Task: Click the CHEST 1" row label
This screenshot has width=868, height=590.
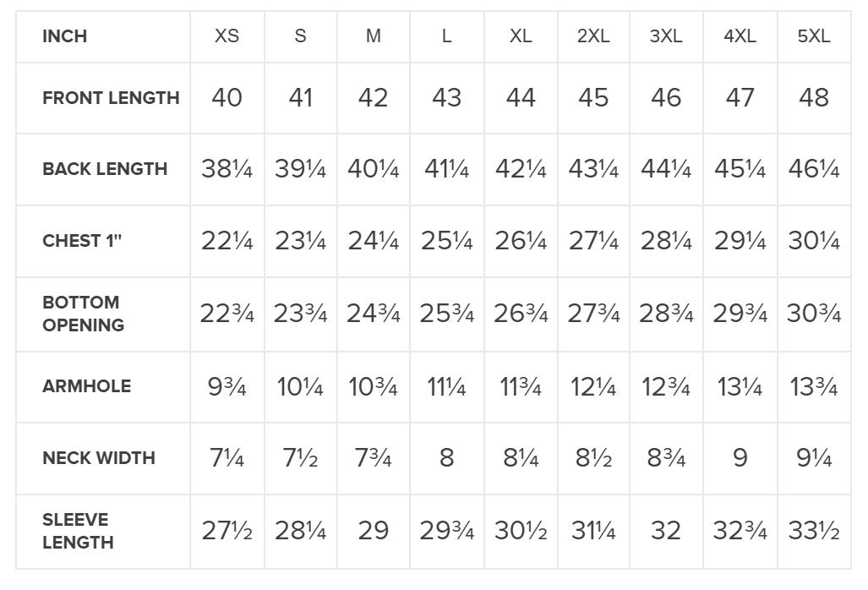Action: tap(82, 241)
